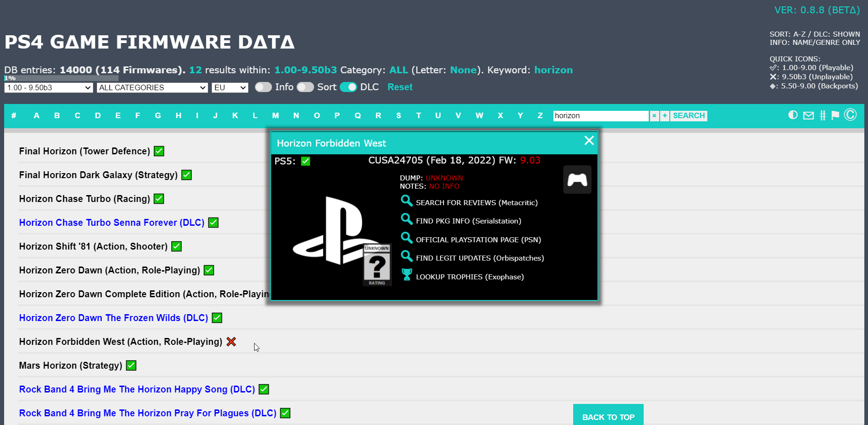The image size is (868, 425).
Task: Click the Reset link
Action: pyautogui.click(x=400, y=87)
